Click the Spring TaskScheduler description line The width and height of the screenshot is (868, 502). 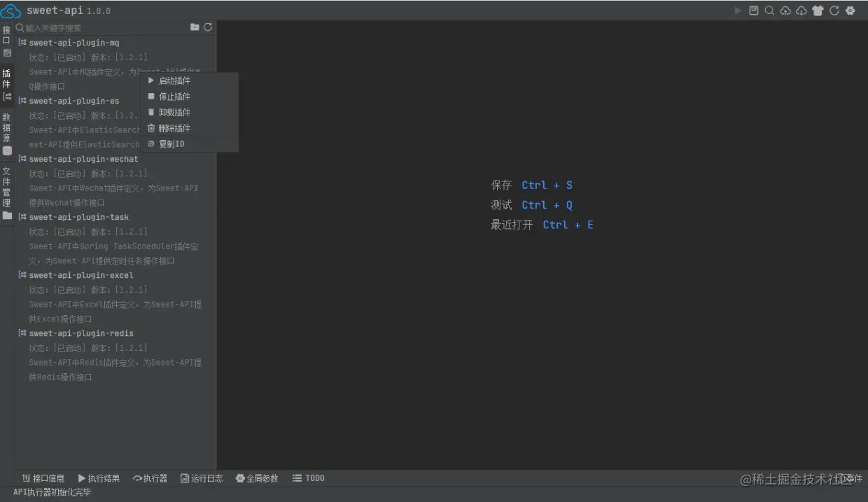click(x=114, y=246)
